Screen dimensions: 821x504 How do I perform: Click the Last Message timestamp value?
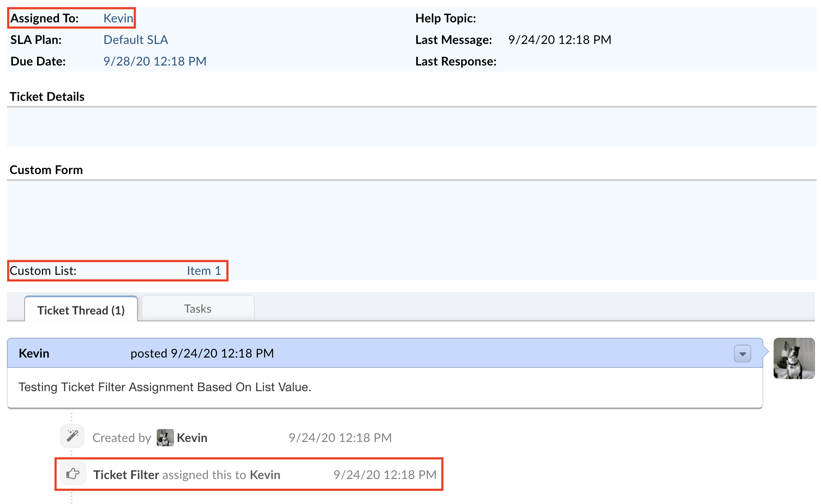(560, 40)
